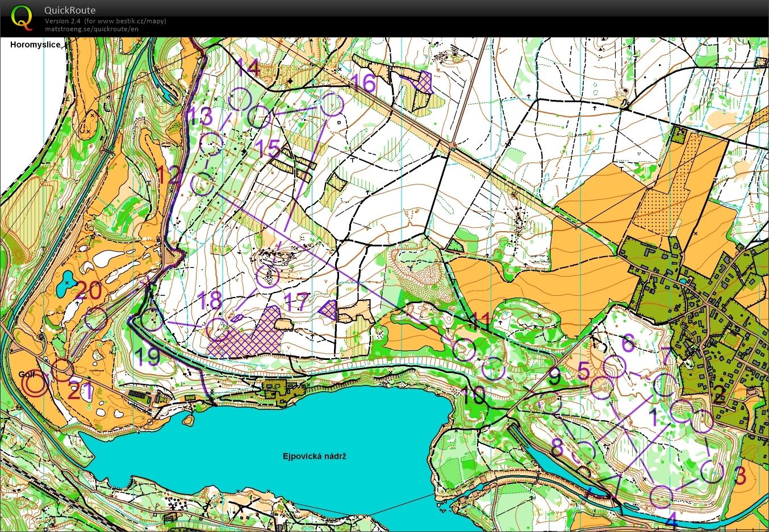This screenshot has height=532, width=769.
Task: Click the Golf label on the map
Action: pos(27,374)
